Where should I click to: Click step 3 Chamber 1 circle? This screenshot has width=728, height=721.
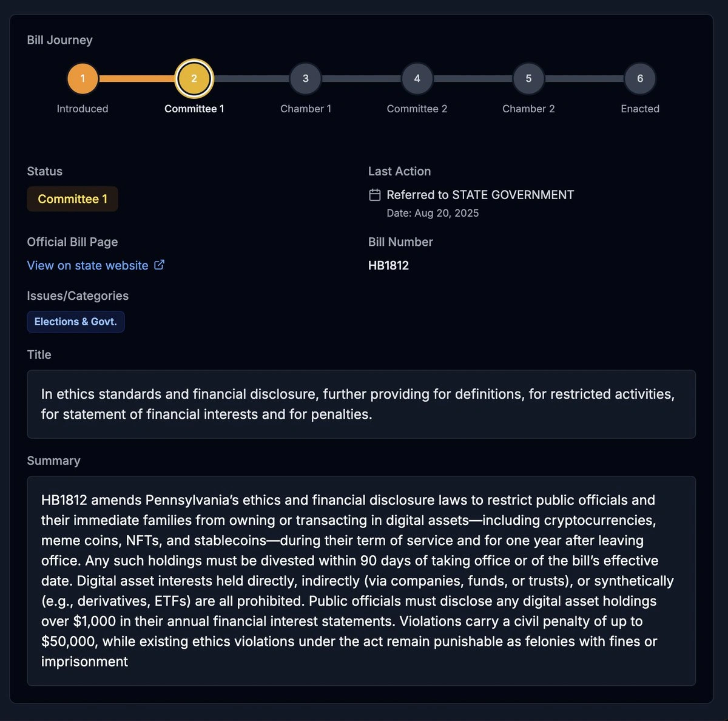[306, 79]
